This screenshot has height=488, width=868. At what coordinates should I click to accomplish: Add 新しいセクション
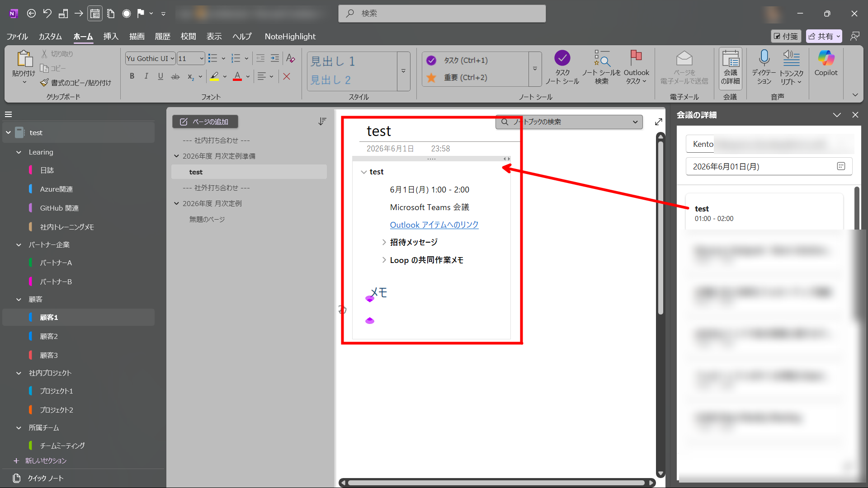tap(41, 461)
